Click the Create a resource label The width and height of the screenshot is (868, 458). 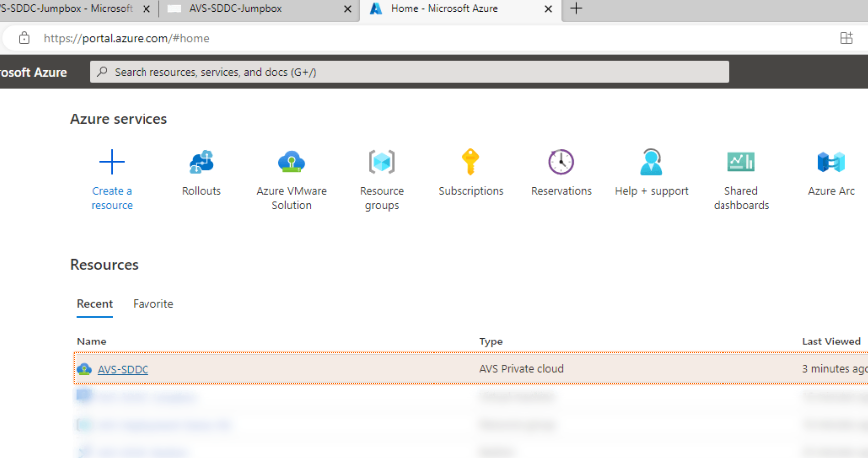point(112,198)
